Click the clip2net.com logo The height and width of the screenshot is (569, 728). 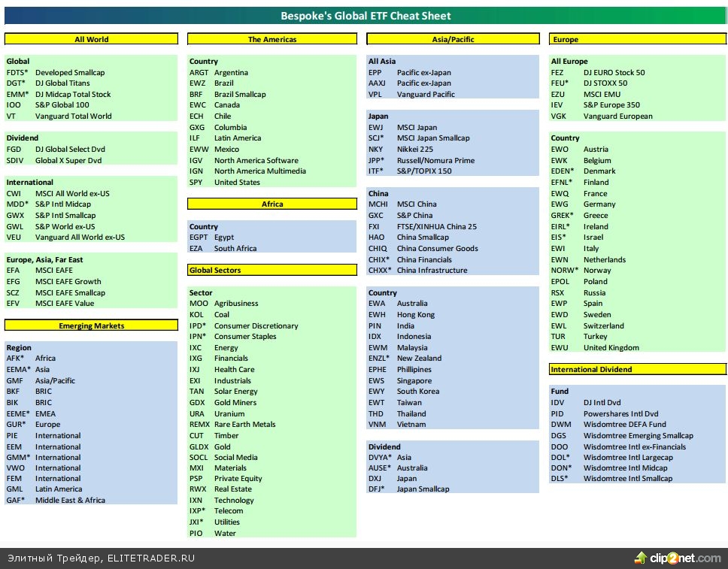point(678,558)
